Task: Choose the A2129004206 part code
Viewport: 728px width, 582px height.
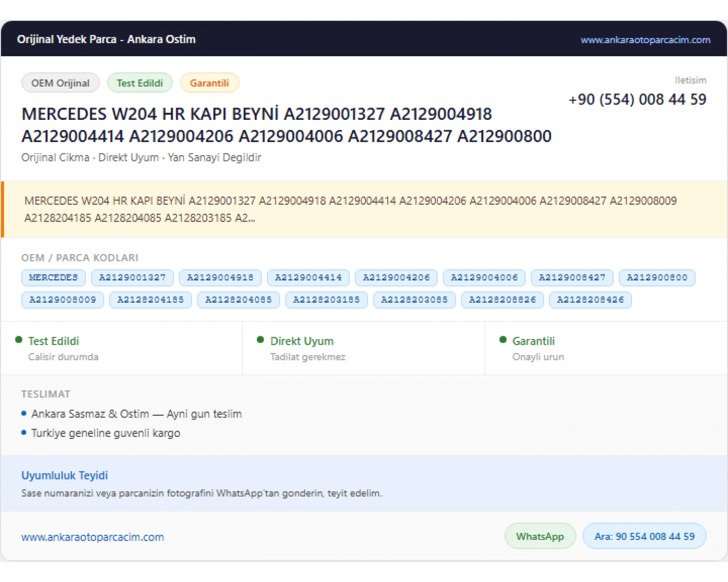Action: 396,277
